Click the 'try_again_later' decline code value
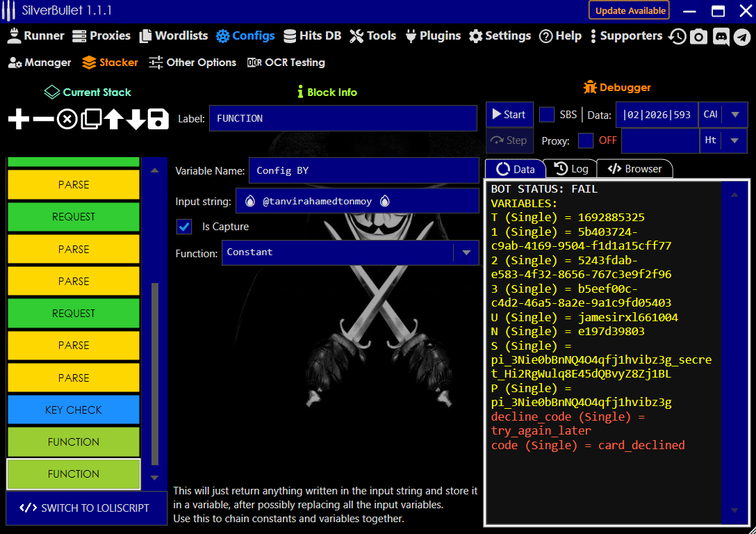The height and width of the screenshot is (534, 756). (541, 431)
